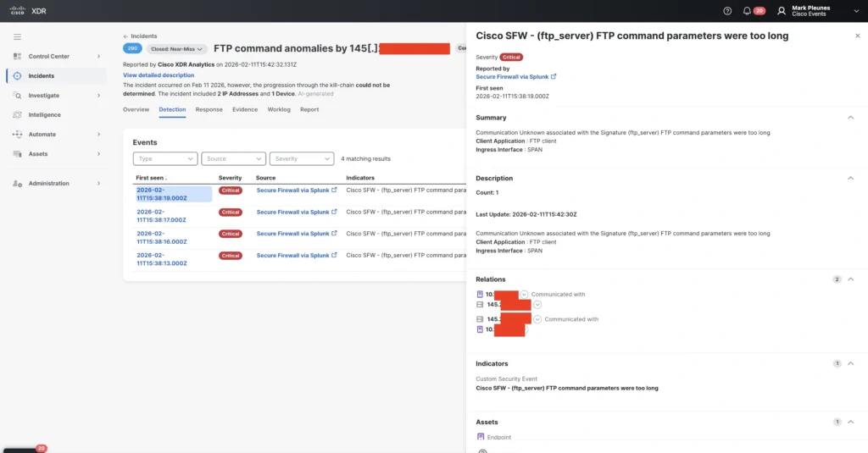Click View detailed description link
Viewport: 868px width, 453px height.
(159, 75)
